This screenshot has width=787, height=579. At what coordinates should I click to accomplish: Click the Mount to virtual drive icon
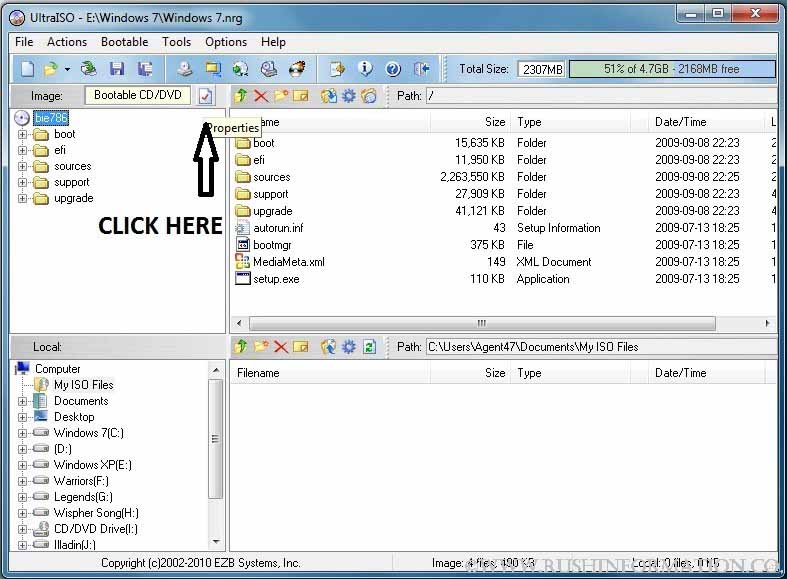point(269,69)
